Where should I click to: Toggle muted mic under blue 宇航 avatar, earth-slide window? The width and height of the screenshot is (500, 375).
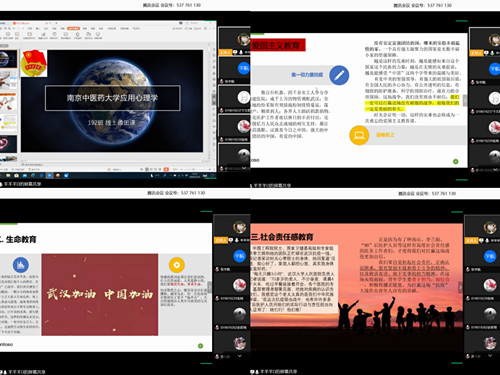pyautogui.click(x=222, y=81)
